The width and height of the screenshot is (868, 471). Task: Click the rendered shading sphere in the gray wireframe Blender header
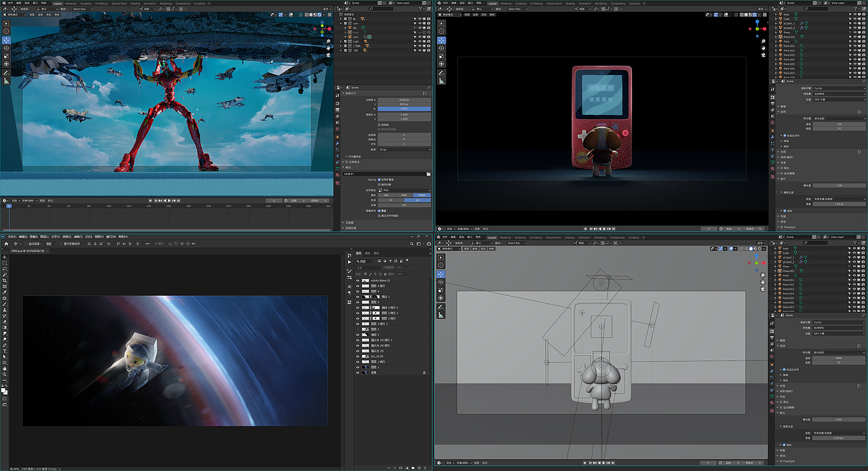point(759,248)
